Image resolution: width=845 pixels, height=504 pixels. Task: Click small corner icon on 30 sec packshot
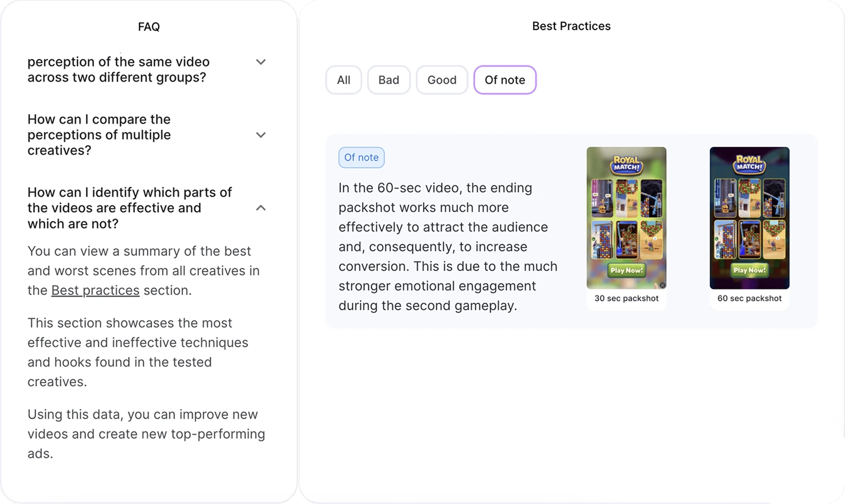[662, 285]
